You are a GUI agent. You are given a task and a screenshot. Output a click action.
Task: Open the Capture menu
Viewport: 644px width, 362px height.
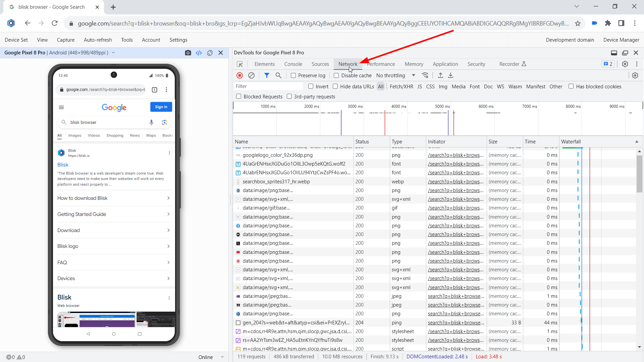point(66,40)
